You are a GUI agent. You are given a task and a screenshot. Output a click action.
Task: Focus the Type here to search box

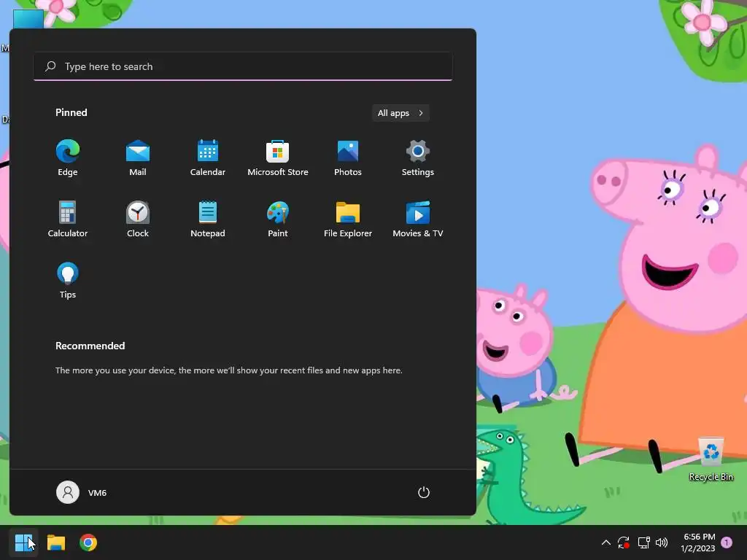click(x=243, y=66)
